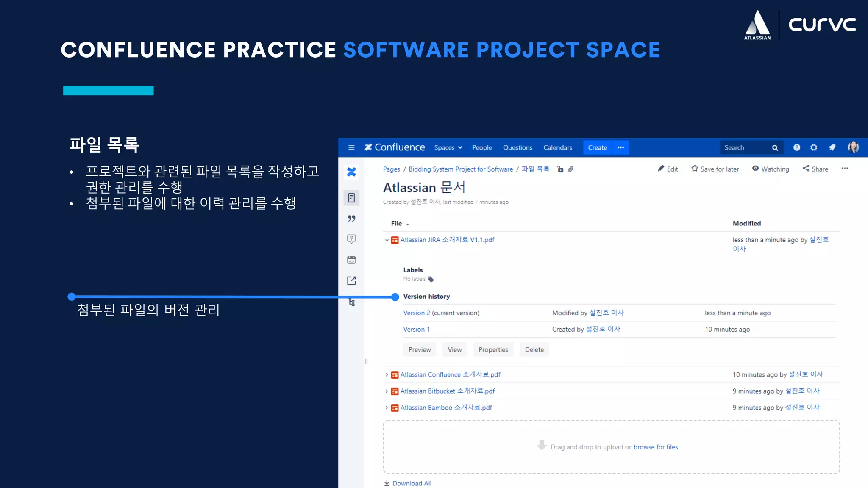868x488 pixels.
Task: Go to 파일 목록 breadcrumb
Action: (x=535, y=169)
